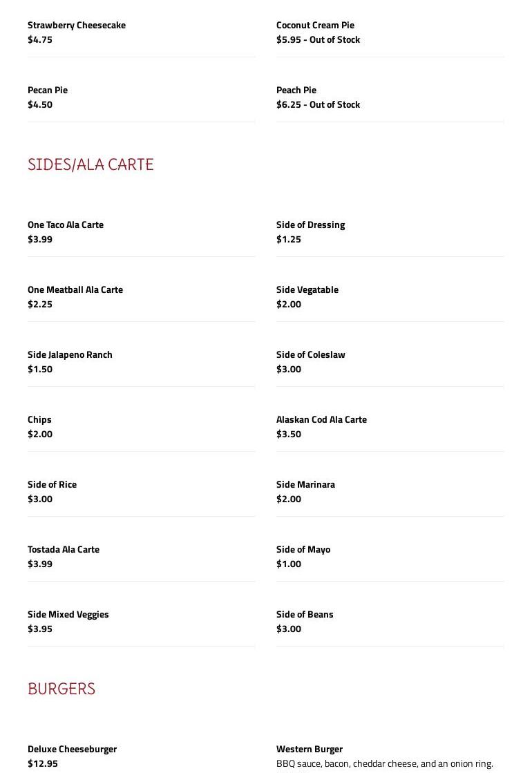This screenshot has width=532, height=773.
Task: Click the Side of Coleslaw item
Action: (311, 355)
